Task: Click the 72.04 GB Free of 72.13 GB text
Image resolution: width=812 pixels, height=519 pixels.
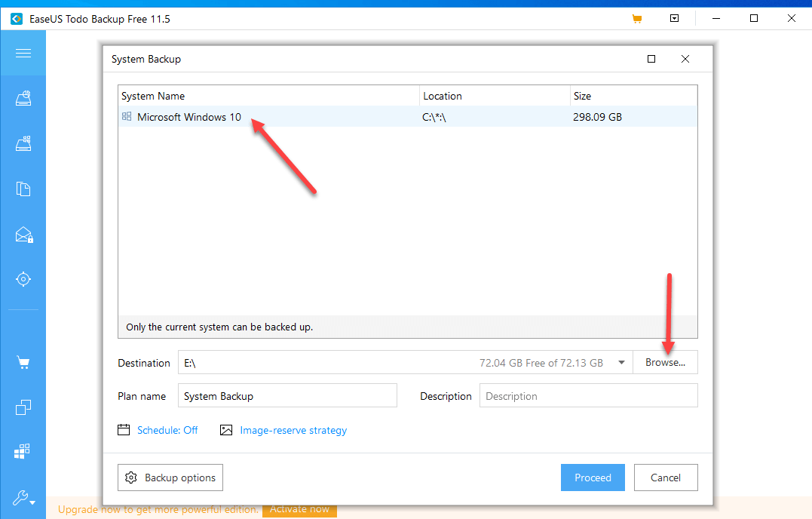Action: (x=541, y=363)
